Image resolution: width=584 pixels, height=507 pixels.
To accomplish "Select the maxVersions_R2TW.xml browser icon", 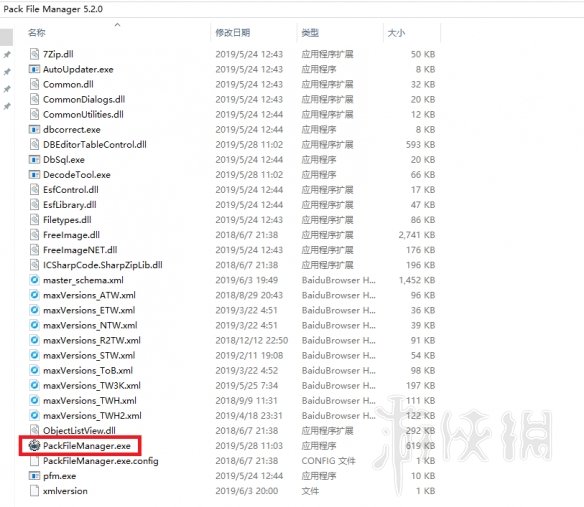I will (34, 340).
